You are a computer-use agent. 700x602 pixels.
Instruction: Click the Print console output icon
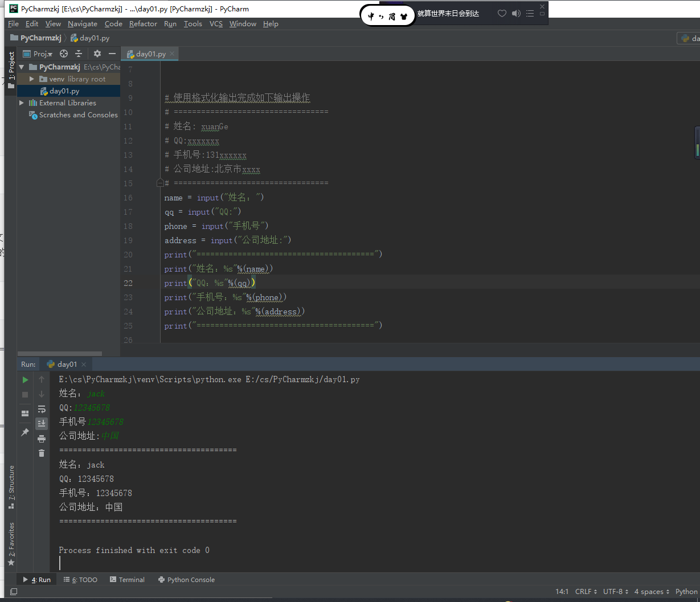pos(42,439)
